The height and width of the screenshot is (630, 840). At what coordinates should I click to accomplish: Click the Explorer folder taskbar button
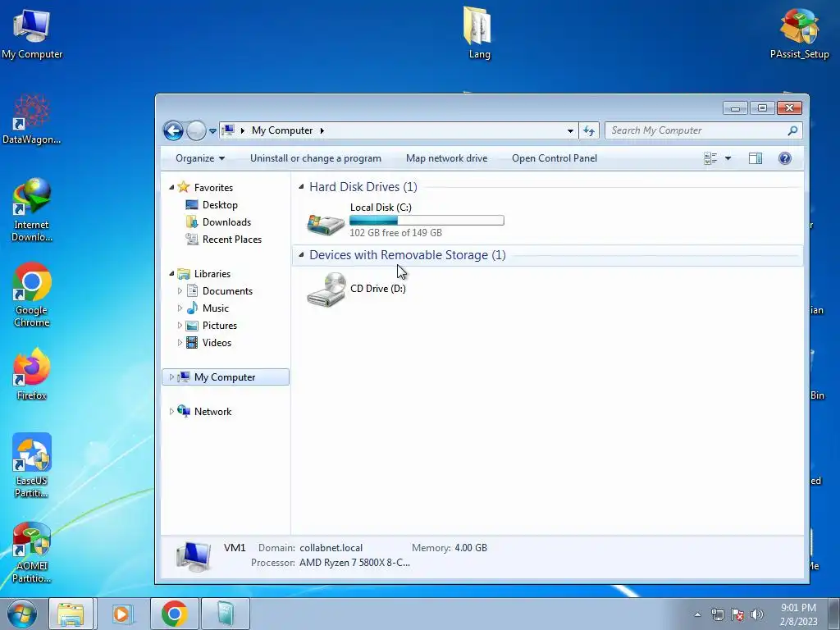tap(71, 614)
